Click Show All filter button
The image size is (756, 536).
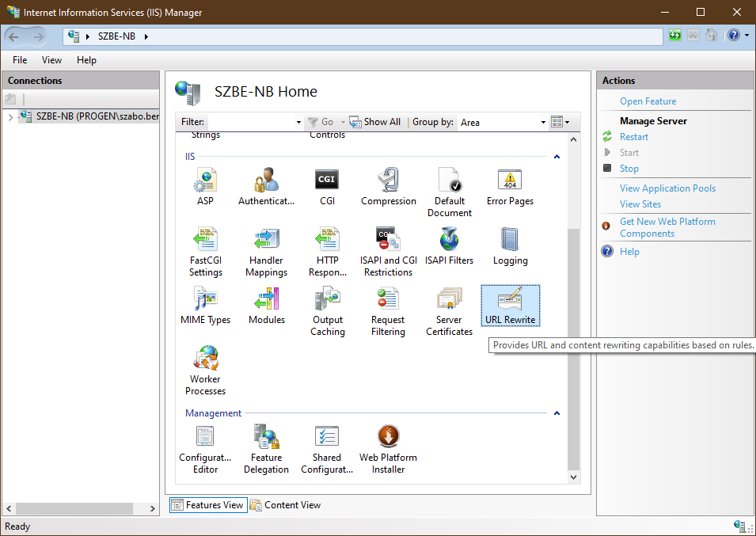375,122
